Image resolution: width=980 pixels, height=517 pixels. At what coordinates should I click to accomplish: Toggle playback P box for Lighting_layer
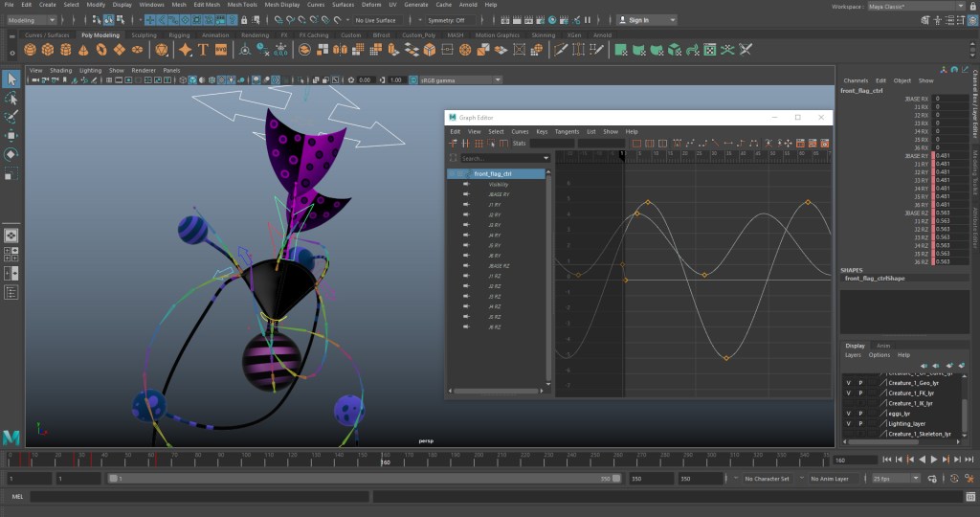coord(859,423)
